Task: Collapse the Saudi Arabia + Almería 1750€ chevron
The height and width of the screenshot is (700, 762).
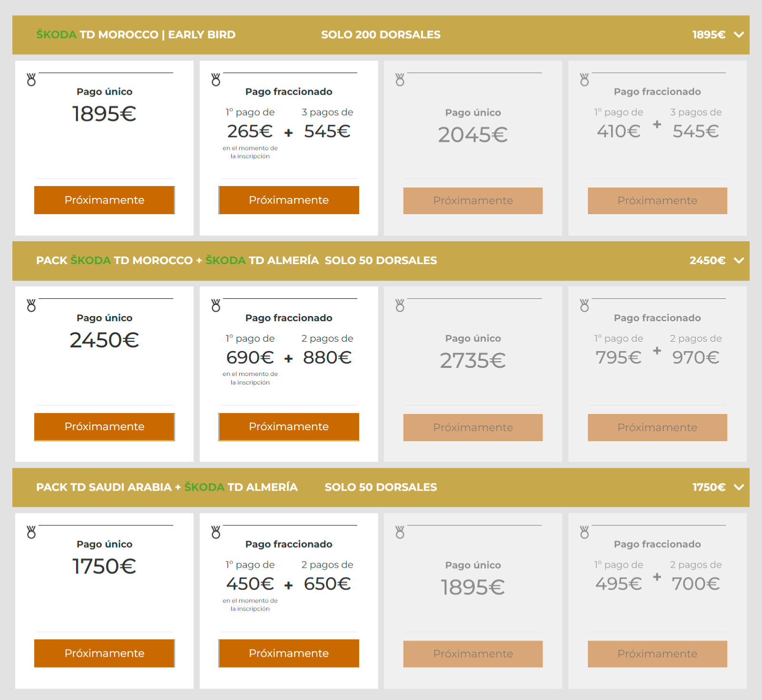Action: point(739,487)
